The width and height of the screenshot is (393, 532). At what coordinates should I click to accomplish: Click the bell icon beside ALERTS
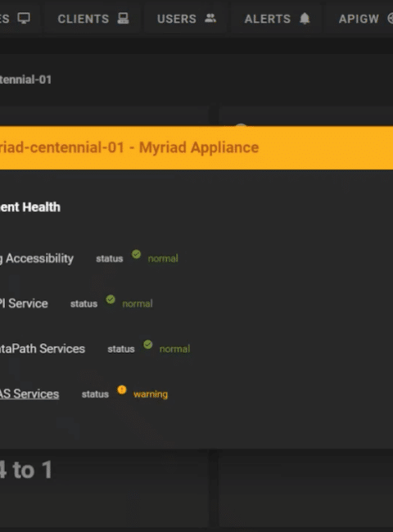point(305,18)
